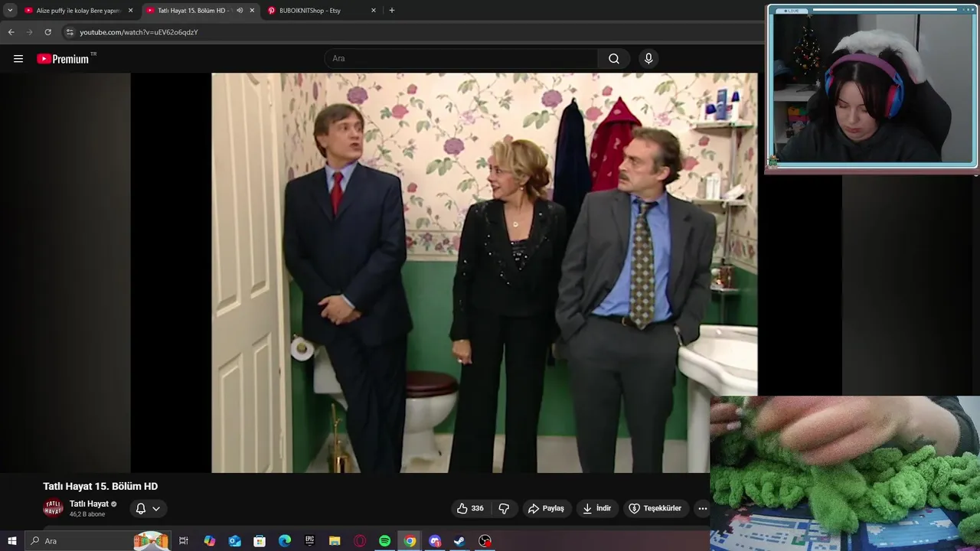
Task: Focus the youtube.com address bar
Action: [413, 32]
